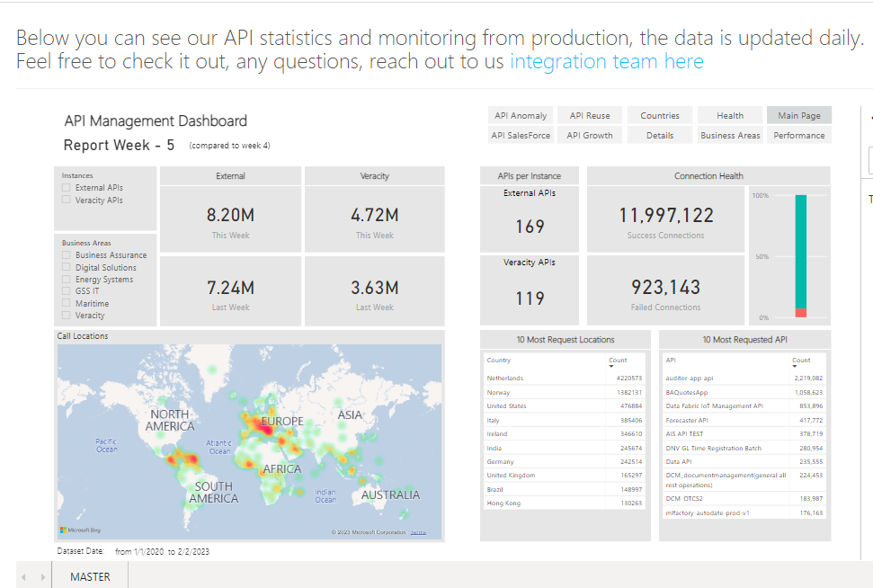
Task: Click the Microsoft Bing logo on map
Action: (x=80, y=530)
